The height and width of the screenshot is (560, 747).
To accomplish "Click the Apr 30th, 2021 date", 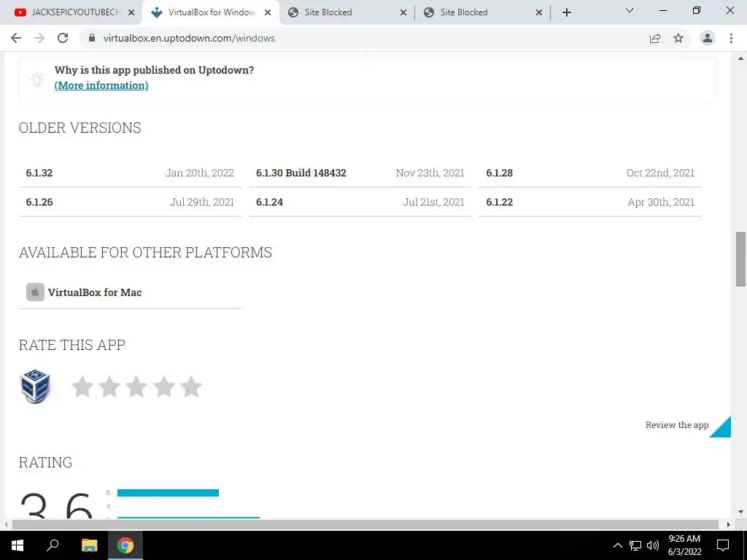I will point(661,202).
